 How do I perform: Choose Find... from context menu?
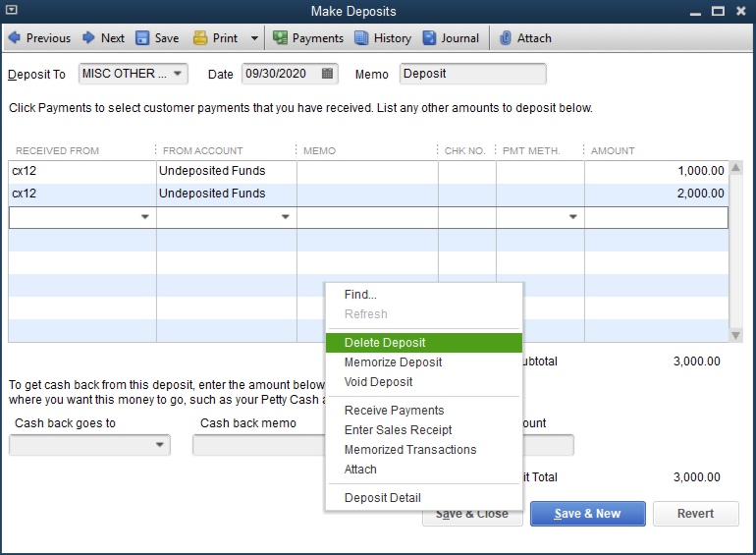[x=424, y=294]
